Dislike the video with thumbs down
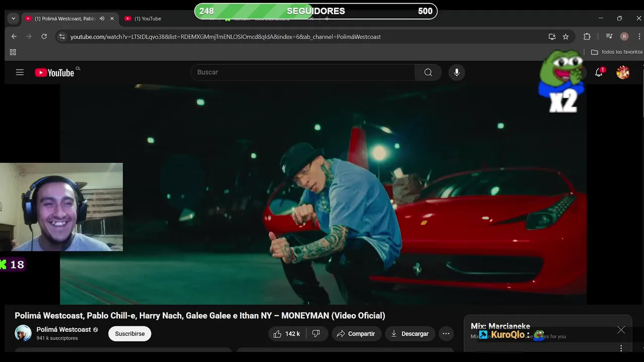Image resolution: width=644 pixels, height=362 pixels. point(316,334)
